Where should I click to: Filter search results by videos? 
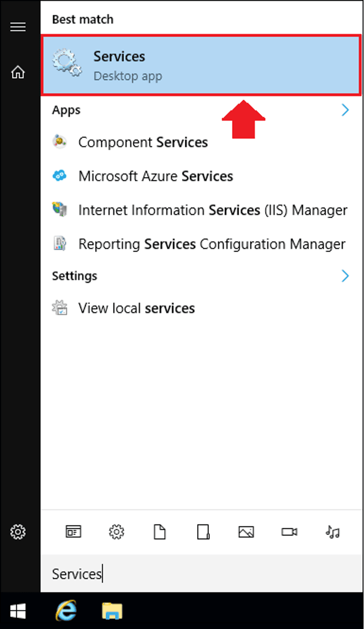(289, 532)
